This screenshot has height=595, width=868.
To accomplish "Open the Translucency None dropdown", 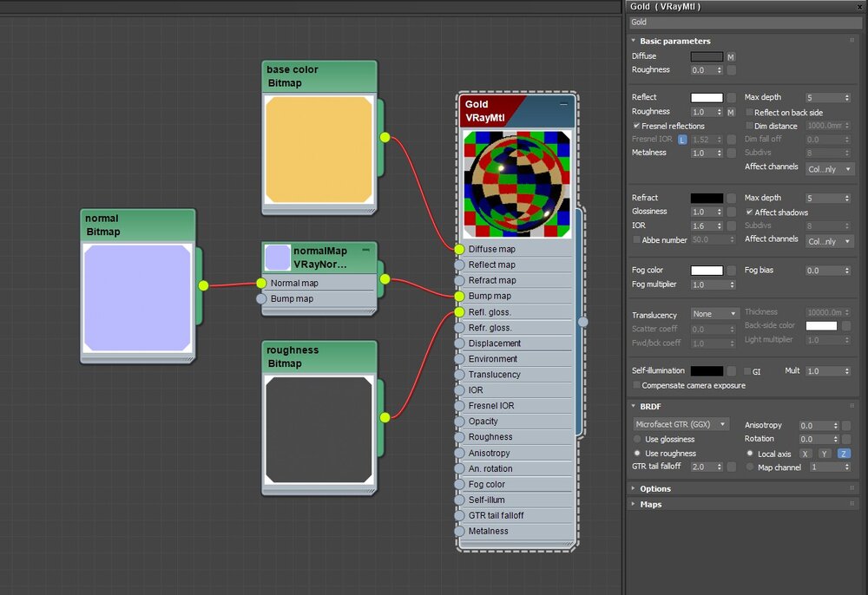I will pyautogui.click(x=714, y=314).
